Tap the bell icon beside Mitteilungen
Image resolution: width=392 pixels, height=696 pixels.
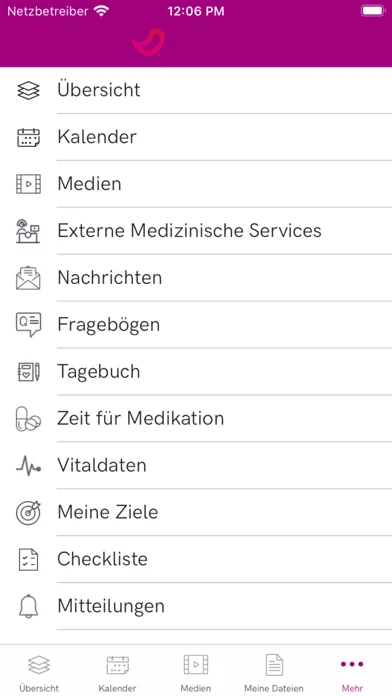pyautogui.click(x=28, y=606)
